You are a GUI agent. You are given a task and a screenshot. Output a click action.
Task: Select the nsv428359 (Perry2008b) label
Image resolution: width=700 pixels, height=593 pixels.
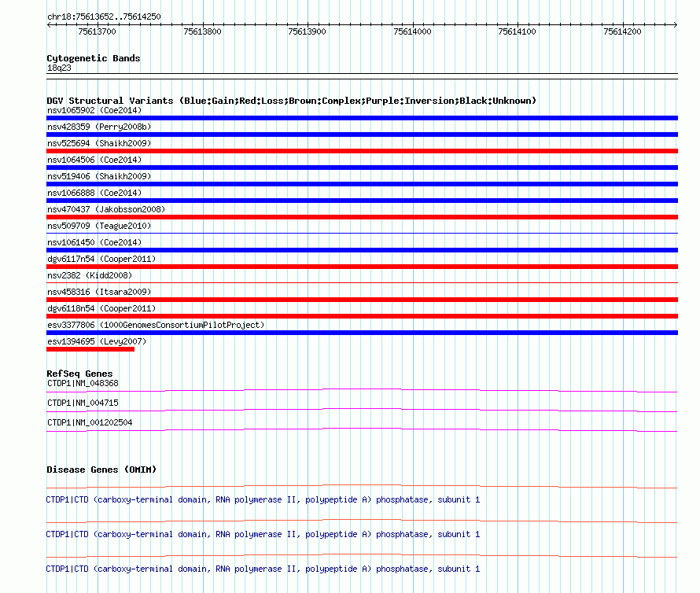99,127
